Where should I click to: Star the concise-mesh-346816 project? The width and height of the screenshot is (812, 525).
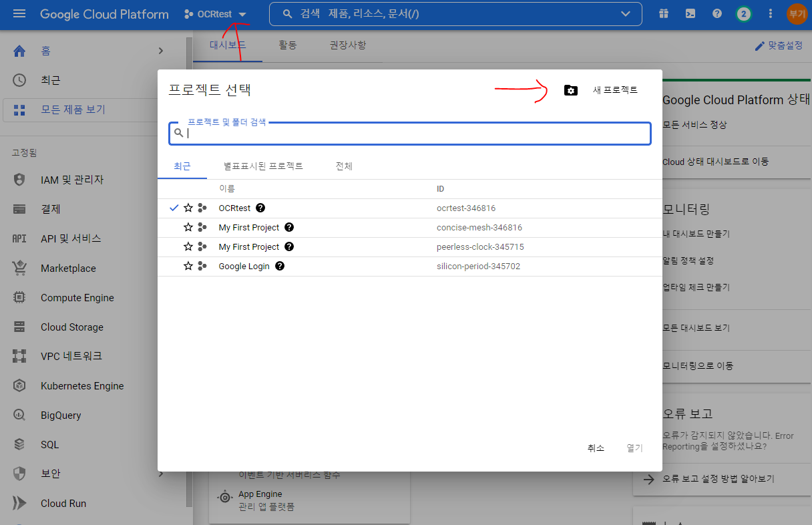click(x=188, y=228)
